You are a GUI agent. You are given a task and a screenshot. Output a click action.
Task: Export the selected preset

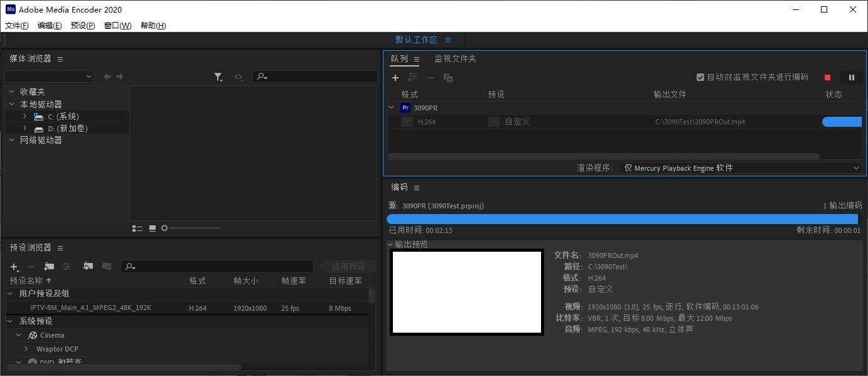107,266
